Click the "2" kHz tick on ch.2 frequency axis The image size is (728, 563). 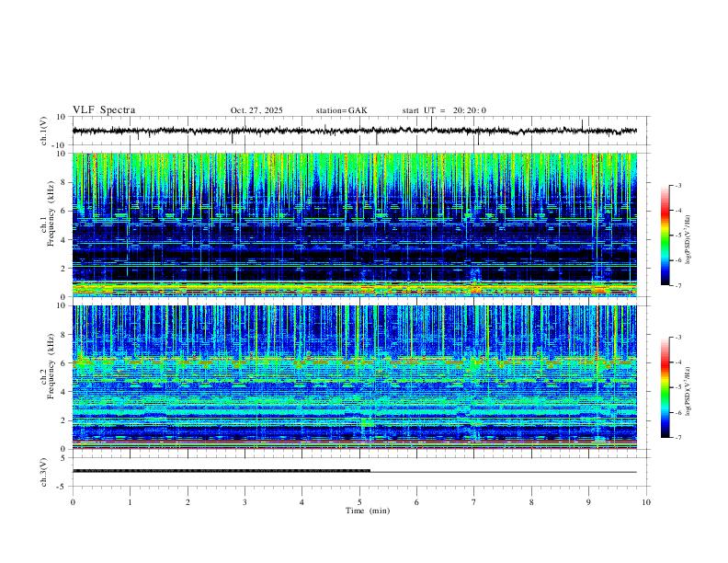click(63, 420)
